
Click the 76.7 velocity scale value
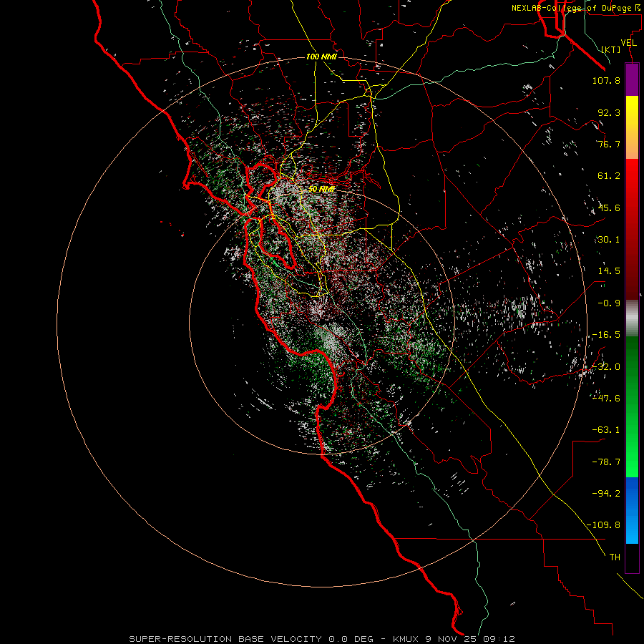[x=609, y=144]
